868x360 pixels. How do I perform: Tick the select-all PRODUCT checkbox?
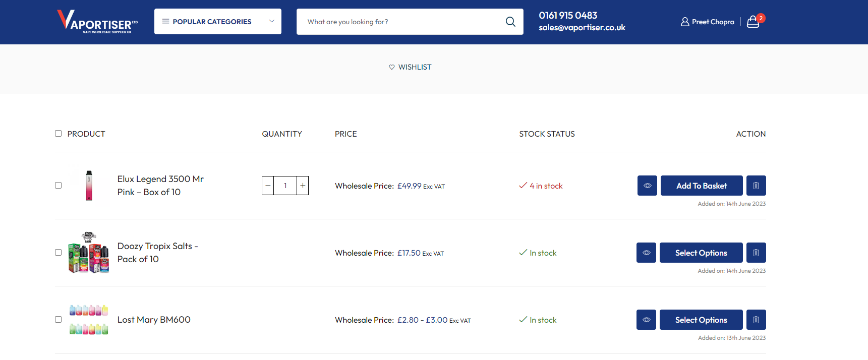click(58, 134)
